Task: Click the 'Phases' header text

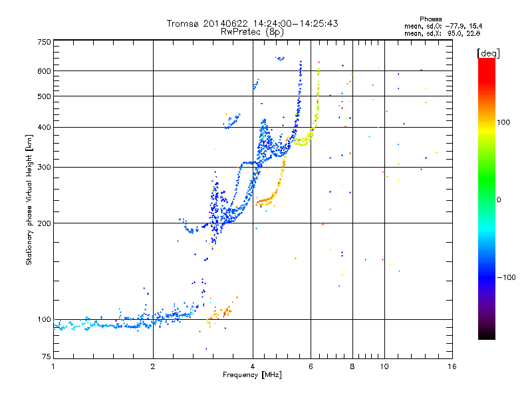Action: pos(430,19)
